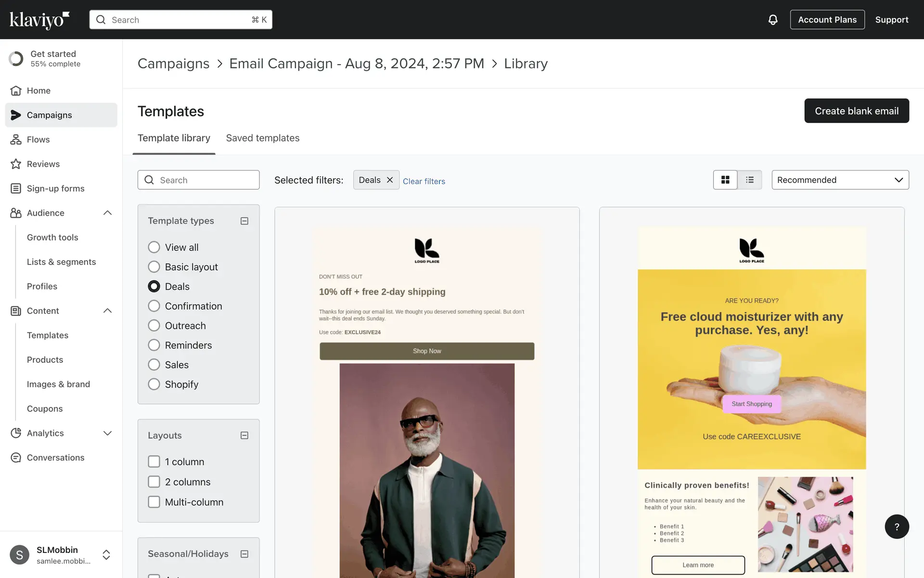Open the help question mark bubble

coord(896,526)
